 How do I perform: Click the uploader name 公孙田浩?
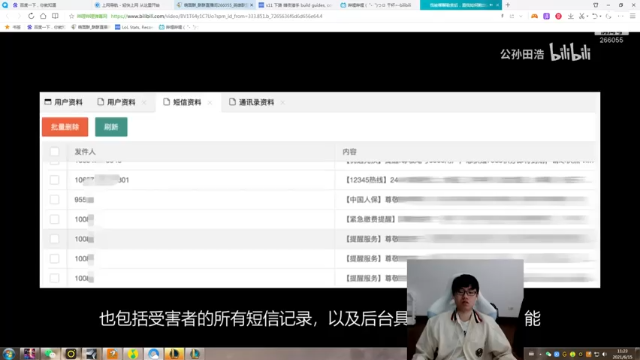click(522, 54)
